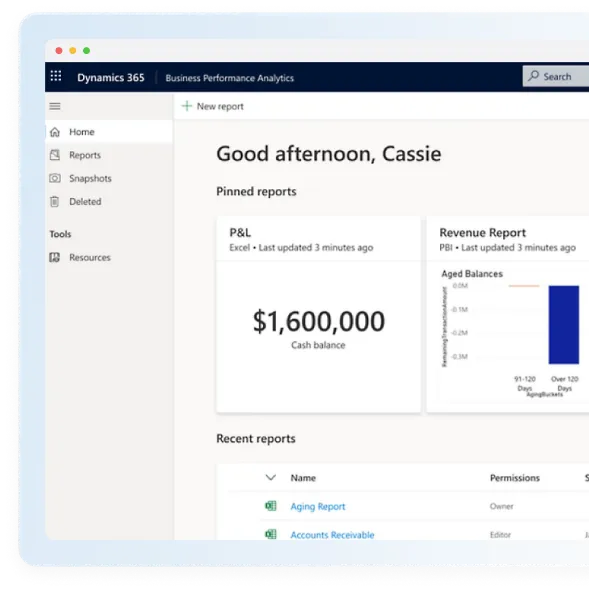Click Business Performance Analytics app name
Image resolution: width=589 pixels, height=591 pixels.
pos(229,78)
